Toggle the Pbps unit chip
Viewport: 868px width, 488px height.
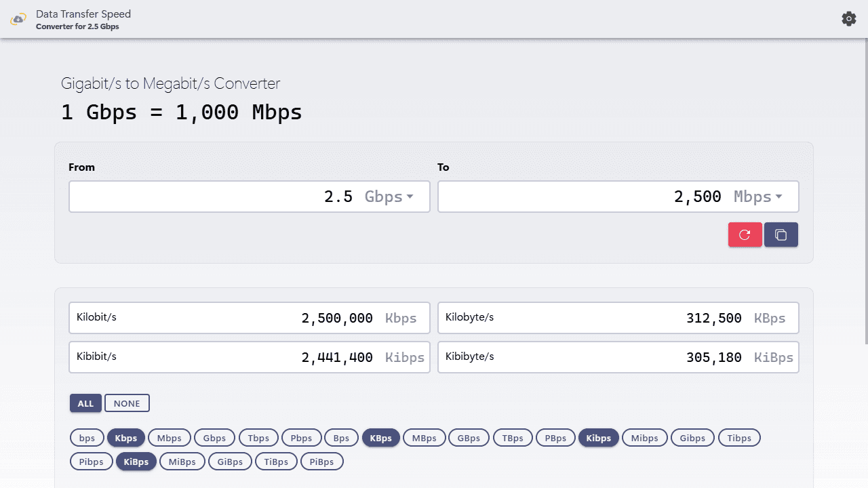(302, 438)
